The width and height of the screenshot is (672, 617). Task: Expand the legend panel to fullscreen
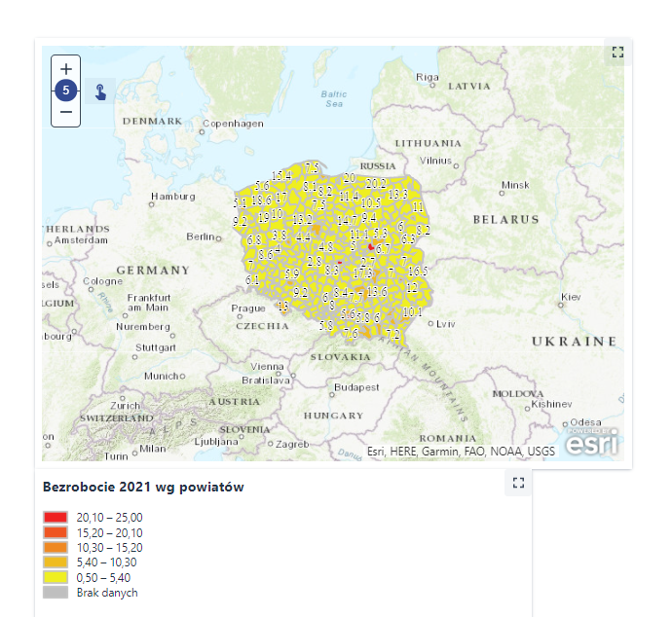click(518, 482)
